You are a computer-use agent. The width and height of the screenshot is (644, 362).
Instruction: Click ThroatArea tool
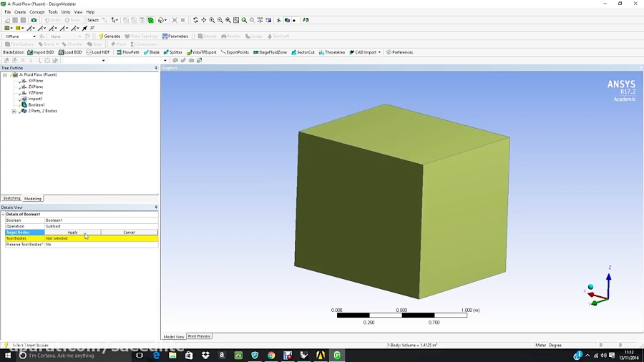(332, 52)
